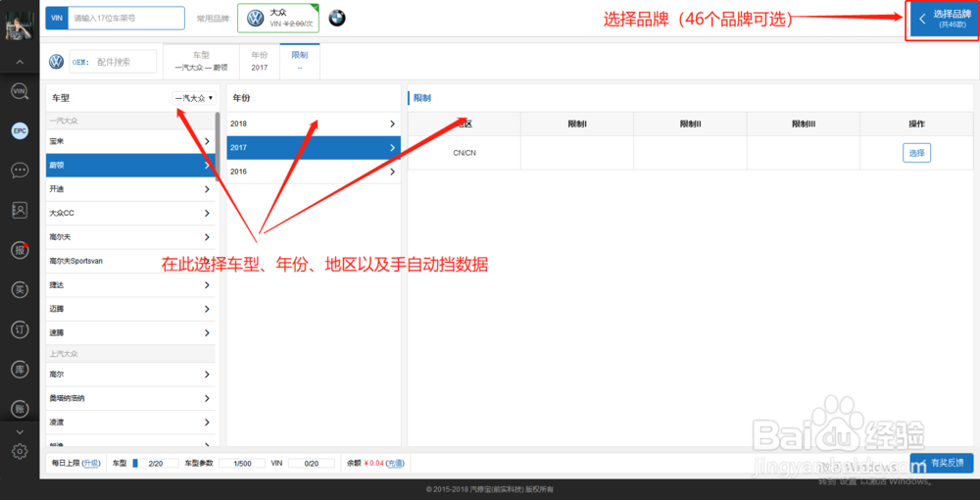
Task: Select the 速腾 model row
Action: 130,333
